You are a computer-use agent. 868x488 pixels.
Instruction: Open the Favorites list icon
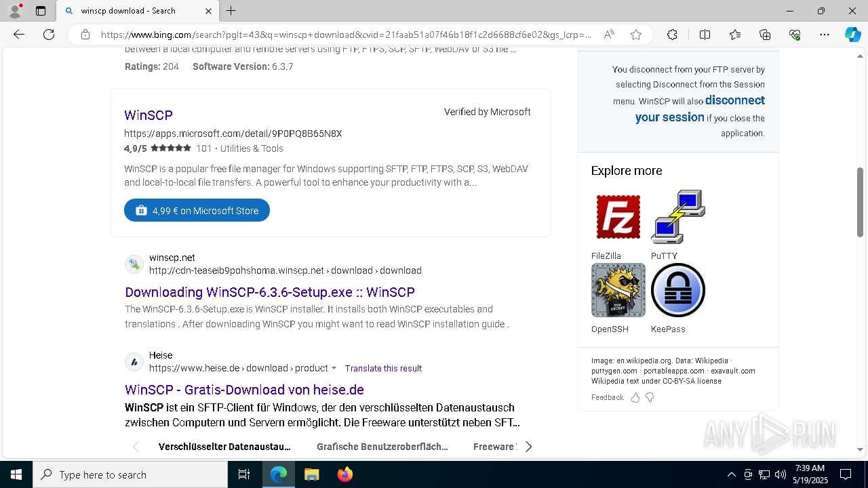(x=735, y=35)
